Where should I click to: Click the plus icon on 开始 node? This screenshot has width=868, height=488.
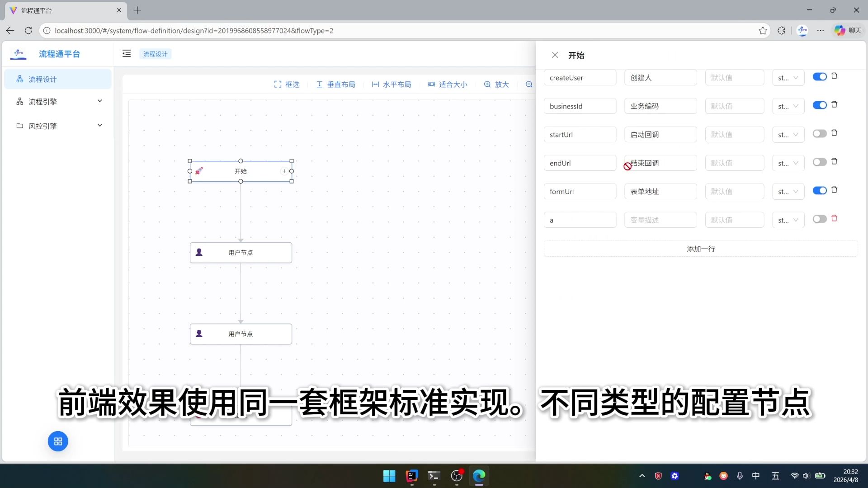pos(284,171)
